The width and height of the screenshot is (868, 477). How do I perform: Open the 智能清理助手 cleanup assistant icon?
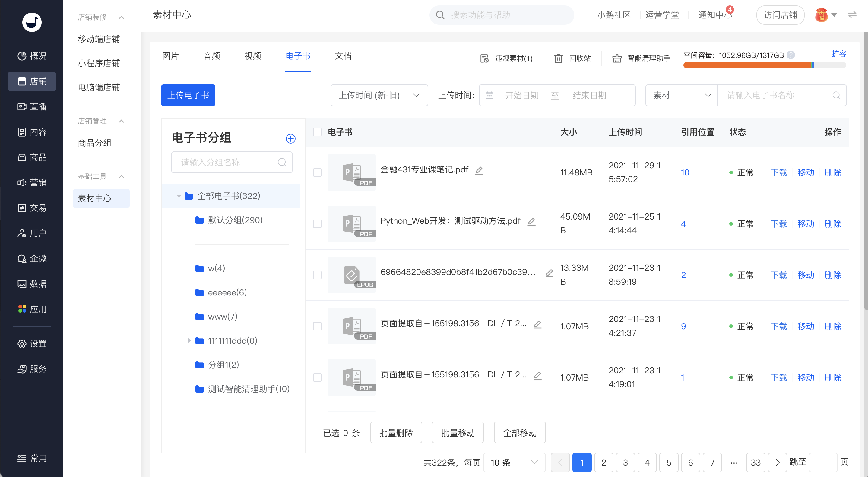click(617, 58)
